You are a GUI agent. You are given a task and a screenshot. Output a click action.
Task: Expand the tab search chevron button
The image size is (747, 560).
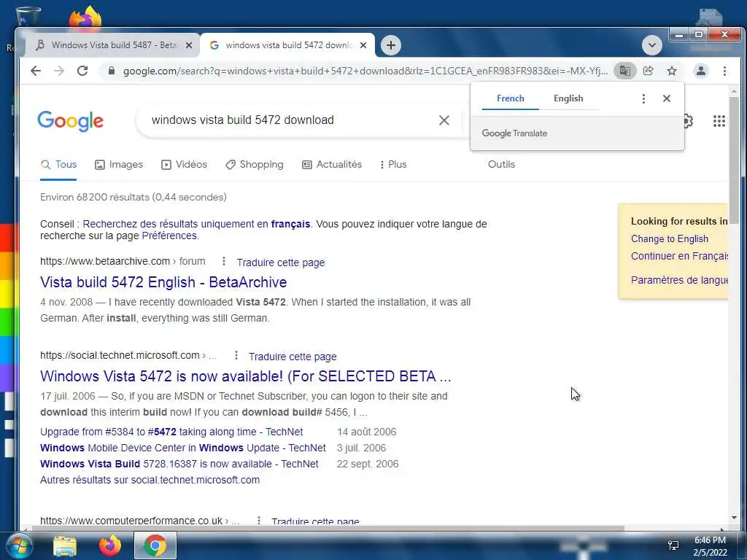651,45
